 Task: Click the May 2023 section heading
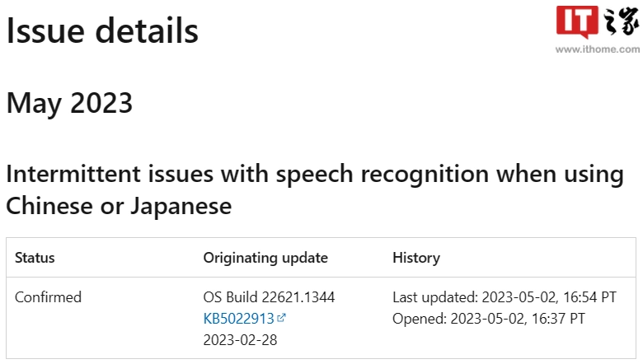69,103
